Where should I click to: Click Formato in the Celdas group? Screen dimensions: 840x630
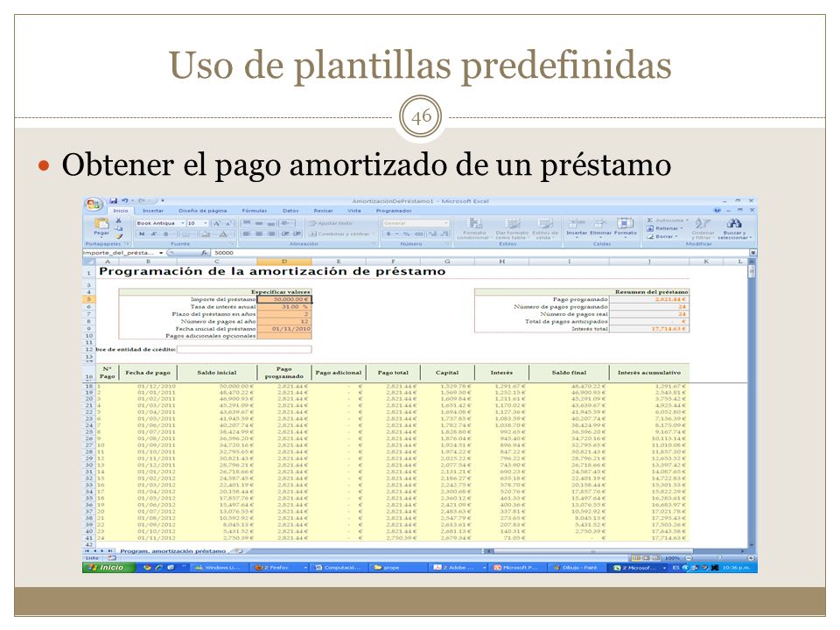(625, 227)
